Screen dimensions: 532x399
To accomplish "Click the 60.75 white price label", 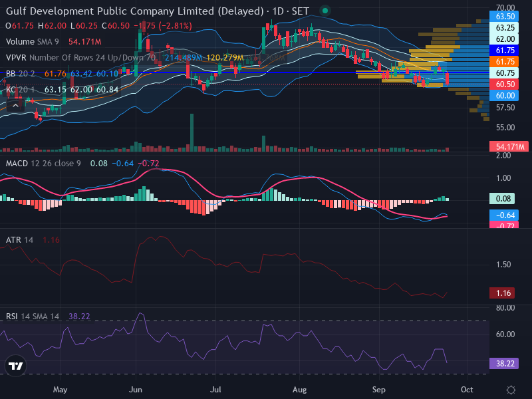I will pos(504,73).
